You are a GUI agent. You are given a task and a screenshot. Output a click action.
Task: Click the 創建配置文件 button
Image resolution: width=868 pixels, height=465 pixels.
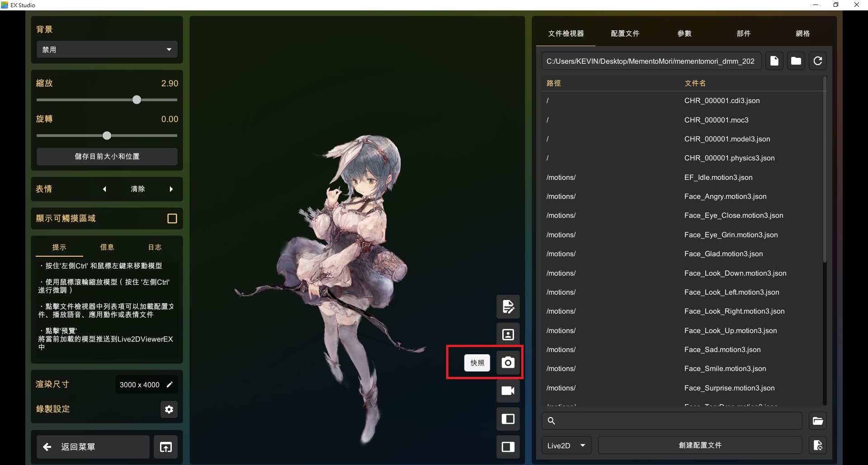coord(700,446)
